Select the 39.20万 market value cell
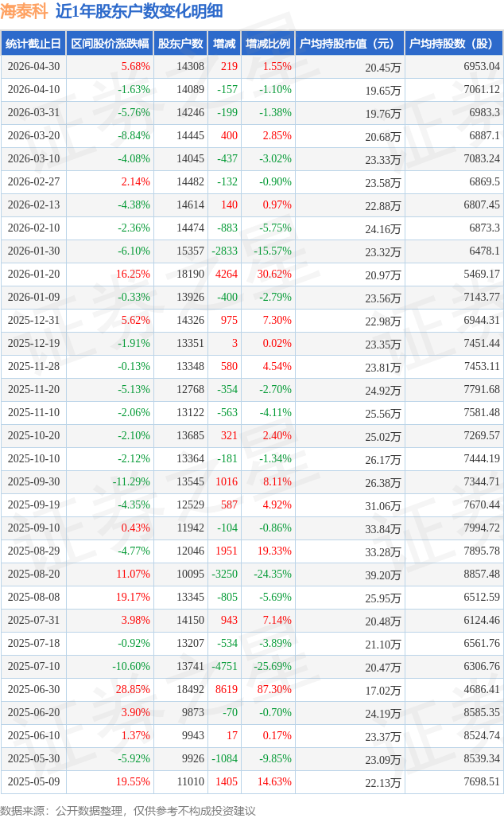504x818 pixels. click(383, 575)
